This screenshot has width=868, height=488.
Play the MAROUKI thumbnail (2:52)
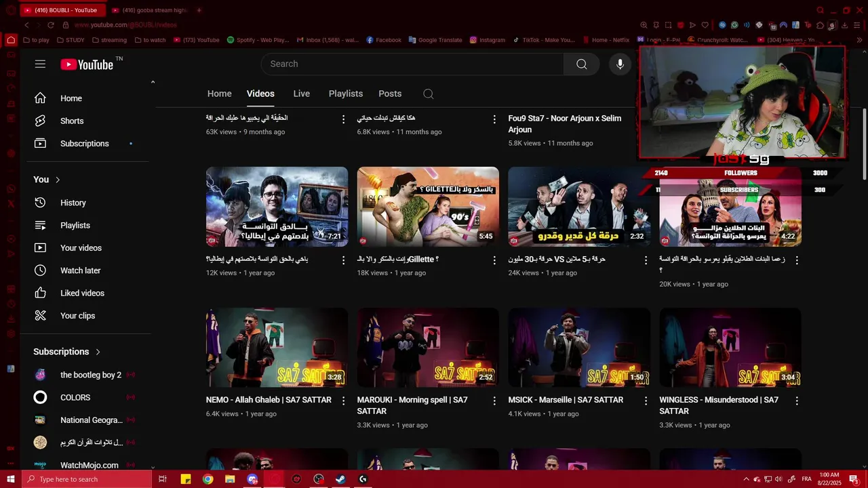(x=428, y=348)
